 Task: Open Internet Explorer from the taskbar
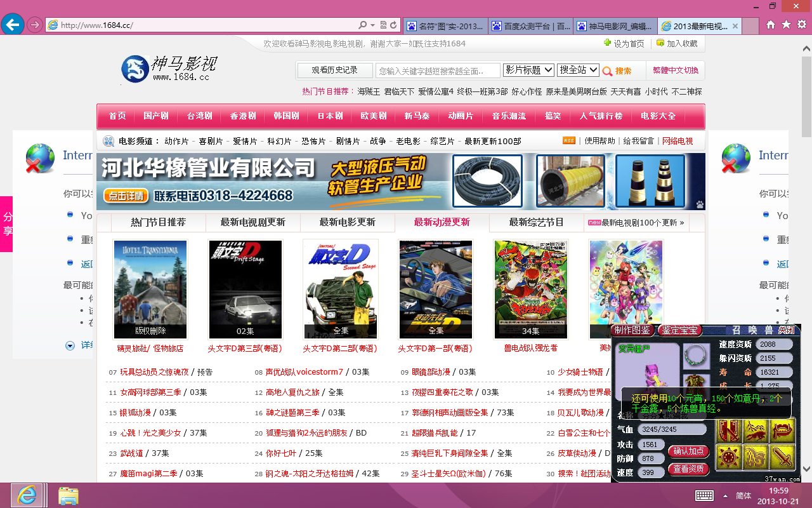[x=27, y=495]
